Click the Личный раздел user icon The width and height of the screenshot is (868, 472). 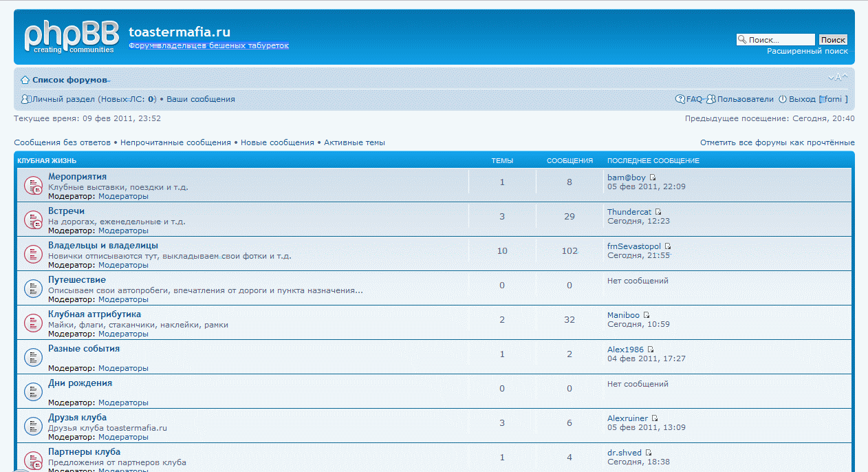[x=26, y=99]
